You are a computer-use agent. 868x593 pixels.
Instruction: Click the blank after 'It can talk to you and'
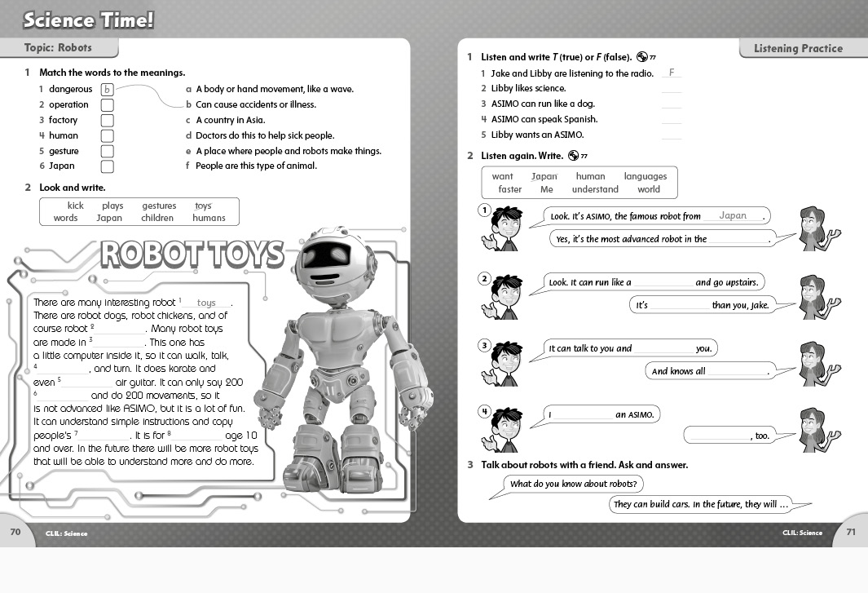[x=663, y=348]
